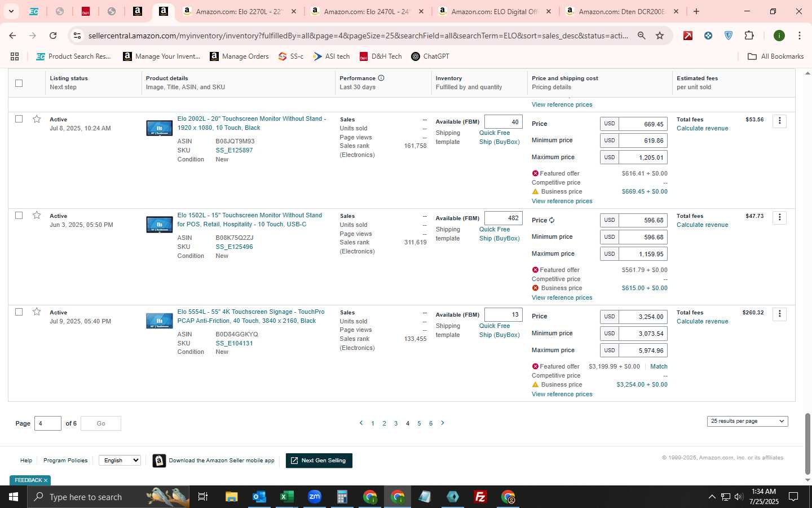Open FileZilla from the taskbar

(x=480, y=497)
